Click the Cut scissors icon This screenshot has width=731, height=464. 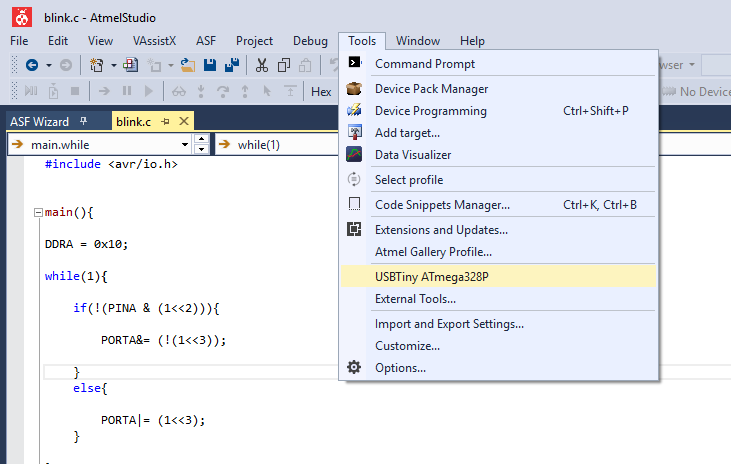(x=262, y=65)
